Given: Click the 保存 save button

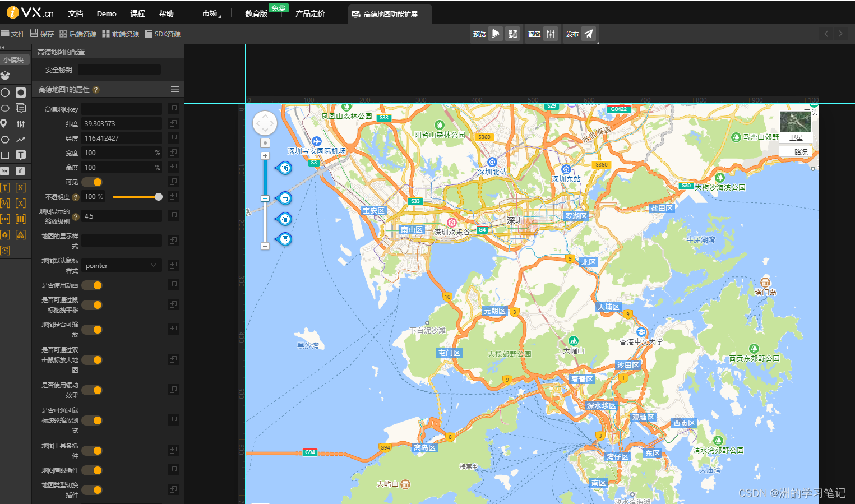Looking at the screenshot, I should pos(42,34).
